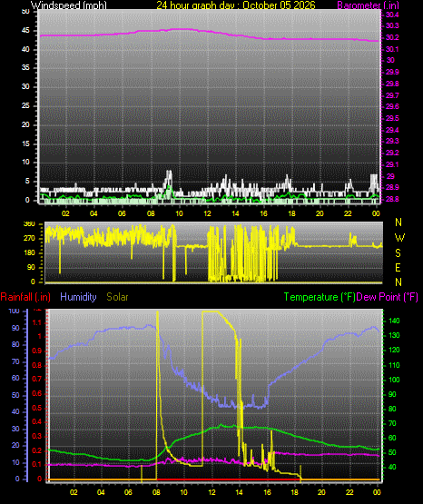Click the 60 value on the temperature axis

tap(392, 438)
